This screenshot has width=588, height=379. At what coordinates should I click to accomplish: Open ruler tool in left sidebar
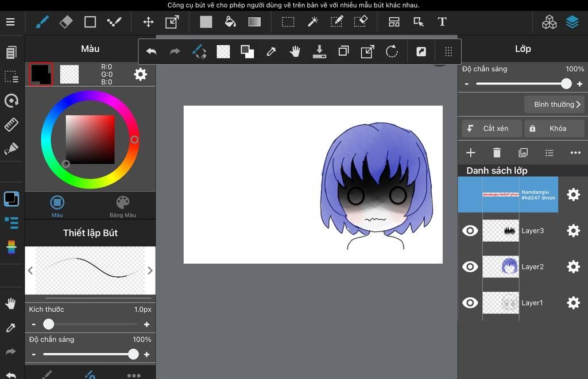pyautogui.click(x=11, y=125)
